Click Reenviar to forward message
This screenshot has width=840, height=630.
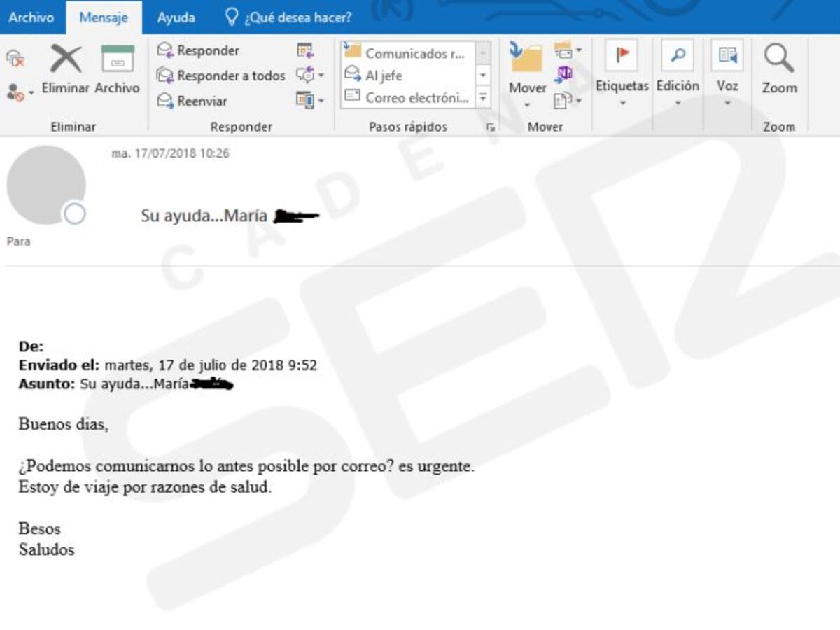[x=192, y=101]
